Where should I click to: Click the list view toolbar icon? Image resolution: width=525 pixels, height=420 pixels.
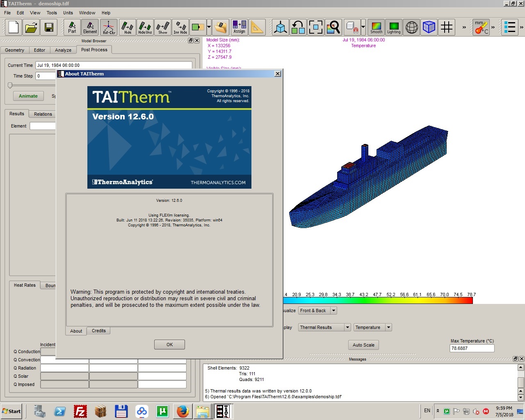click(510, 27)
